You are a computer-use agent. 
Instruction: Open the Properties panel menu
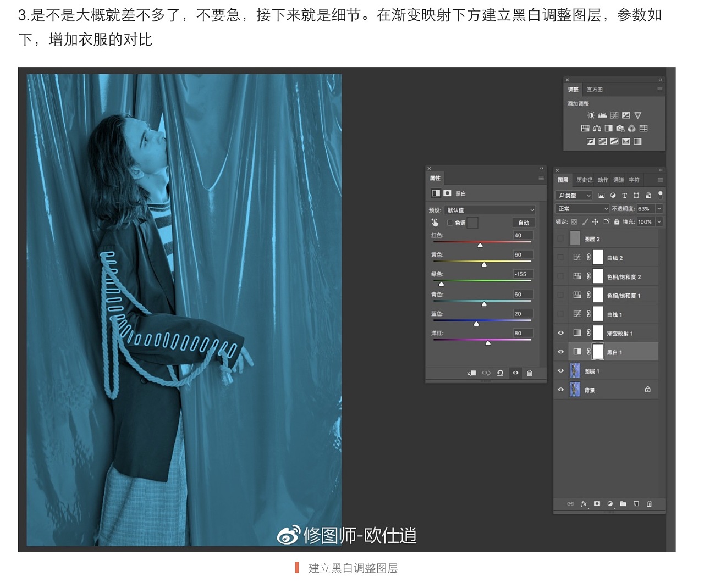coord(541,178)
